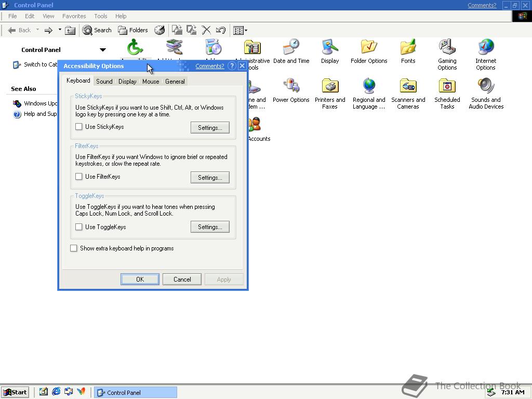The image size is (532, 399).
Task: Click Switch to Category View link
Action: click(35, 64)
